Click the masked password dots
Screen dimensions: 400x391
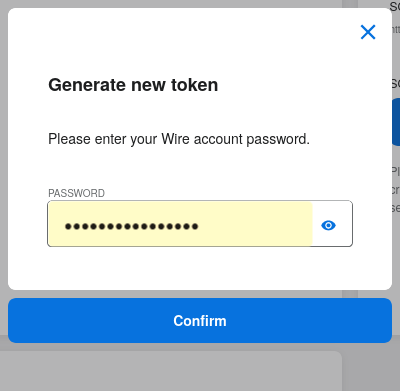(132, 227)
